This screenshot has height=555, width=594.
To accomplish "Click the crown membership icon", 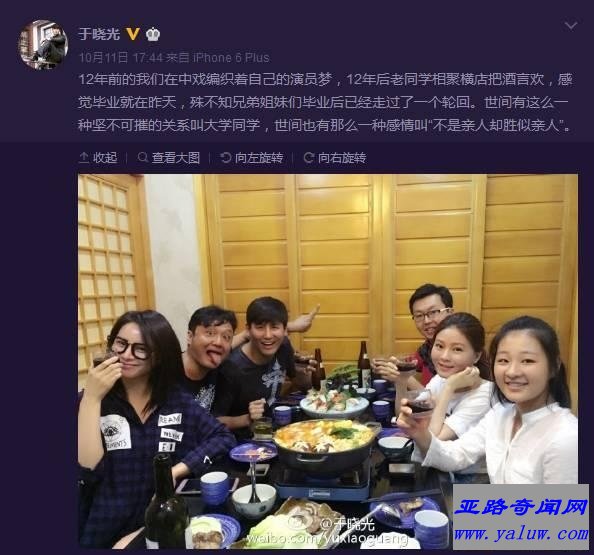I will point(153,34).
